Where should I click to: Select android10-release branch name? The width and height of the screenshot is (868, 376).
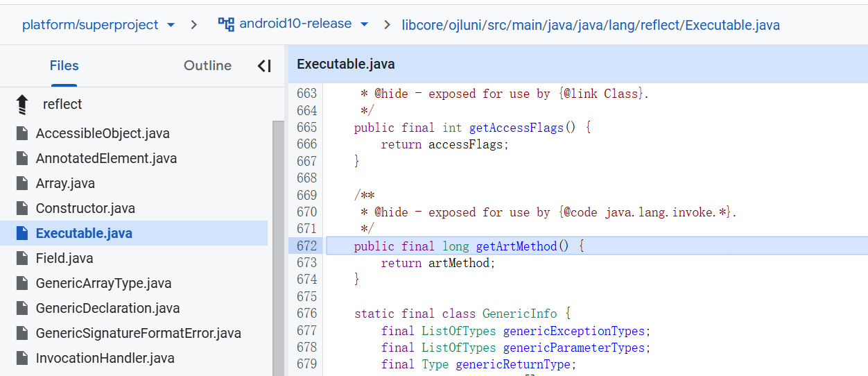(x=295, y=24)
